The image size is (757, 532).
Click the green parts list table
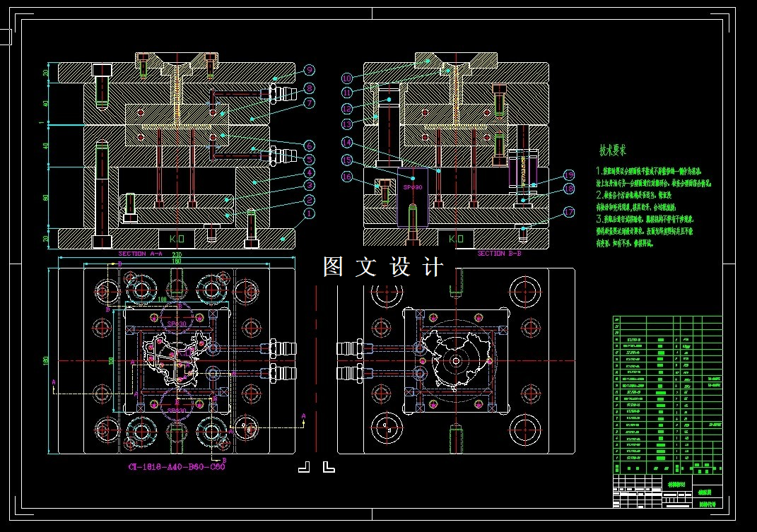(x=668, y=395)
